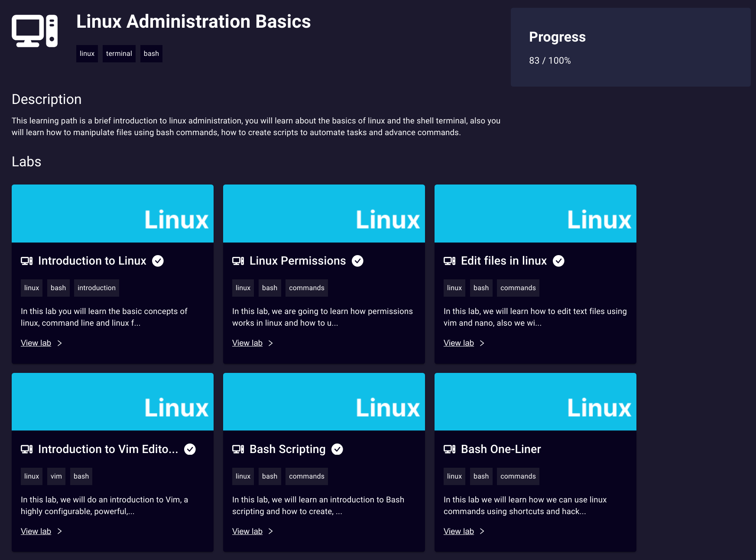Click the Linux banner of Introduction to Vim card
756x560 pixels.
tap(113, 402)
